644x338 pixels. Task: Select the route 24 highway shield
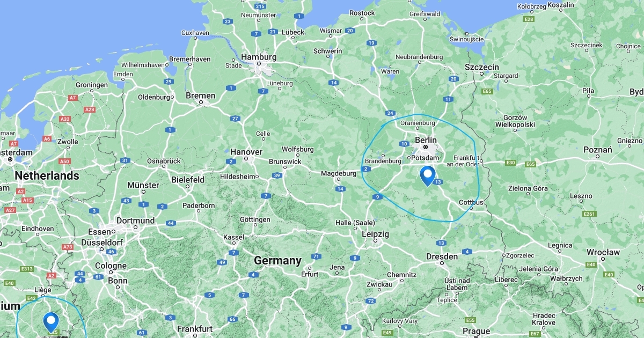390,113
